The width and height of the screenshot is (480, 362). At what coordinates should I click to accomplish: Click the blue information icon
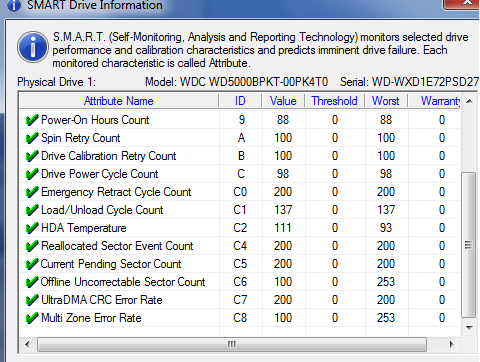(x=33, y=47)
